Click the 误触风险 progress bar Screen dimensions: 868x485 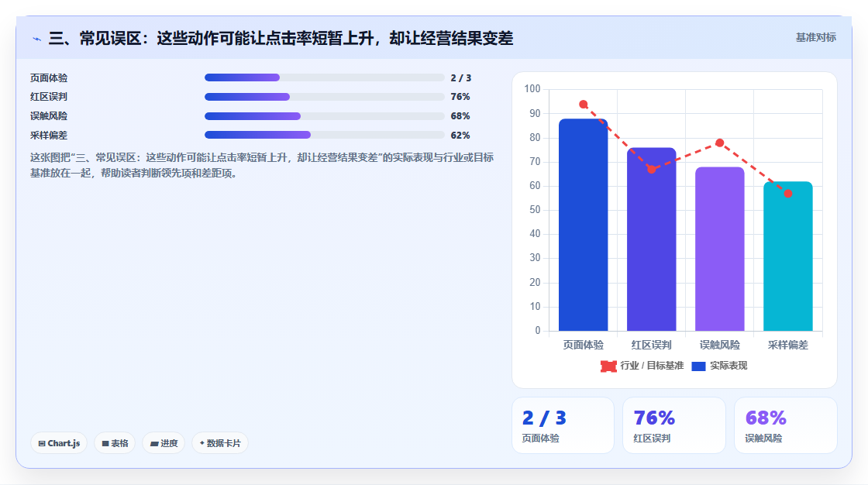coord(325,116)
